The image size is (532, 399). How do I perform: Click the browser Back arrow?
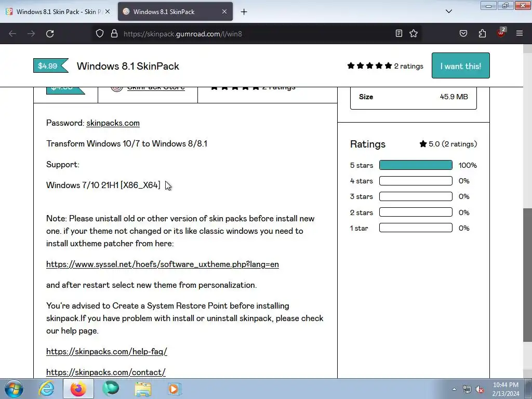[x=12, y=34]
